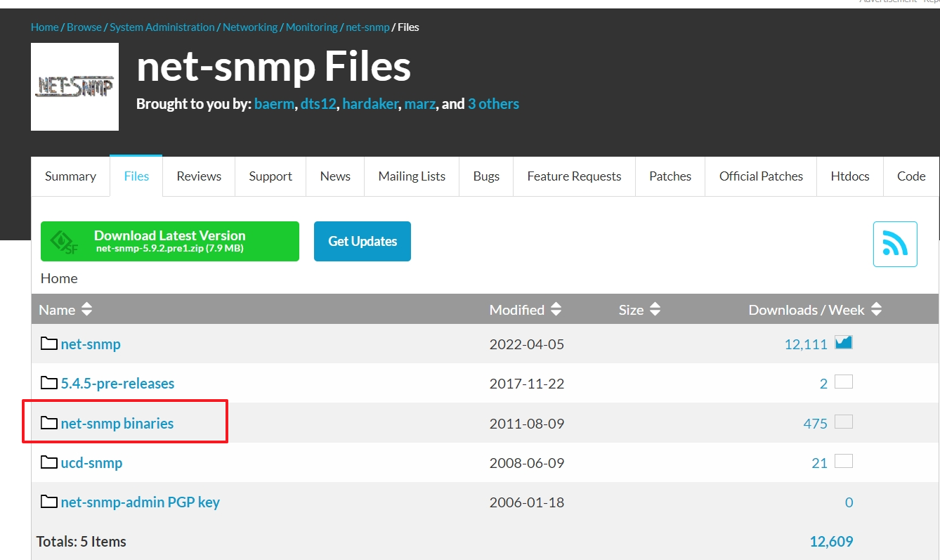Open the net-snmp binaries folder link
Screen dimensions: 940x560
[x=117, y=424]
